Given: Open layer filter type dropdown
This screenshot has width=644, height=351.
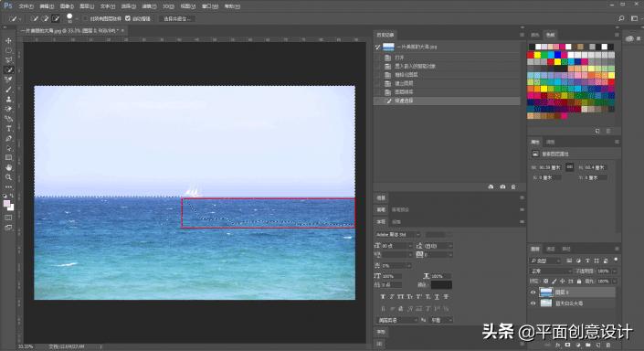Looking at the screenshot, I should pyautogui.click(x=545, y=261).
